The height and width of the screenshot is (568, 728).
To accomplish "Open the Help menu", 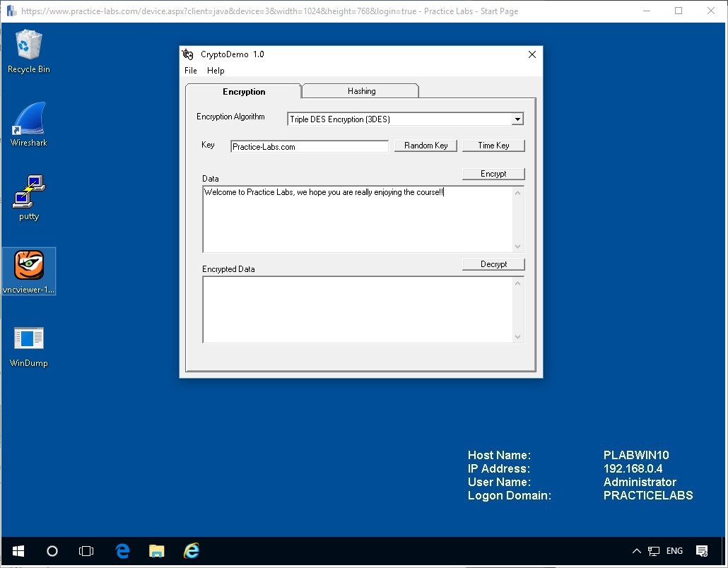I will coord(216,71).
